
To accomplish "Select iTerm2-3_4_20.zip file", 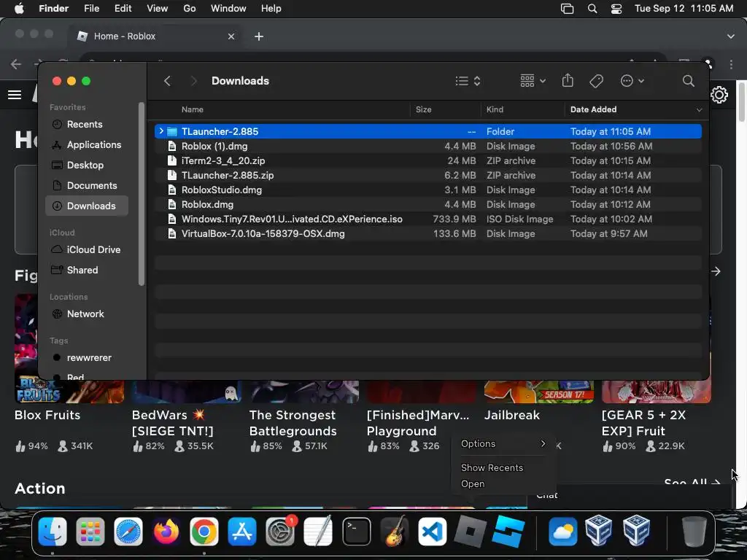I will (427, 160).
